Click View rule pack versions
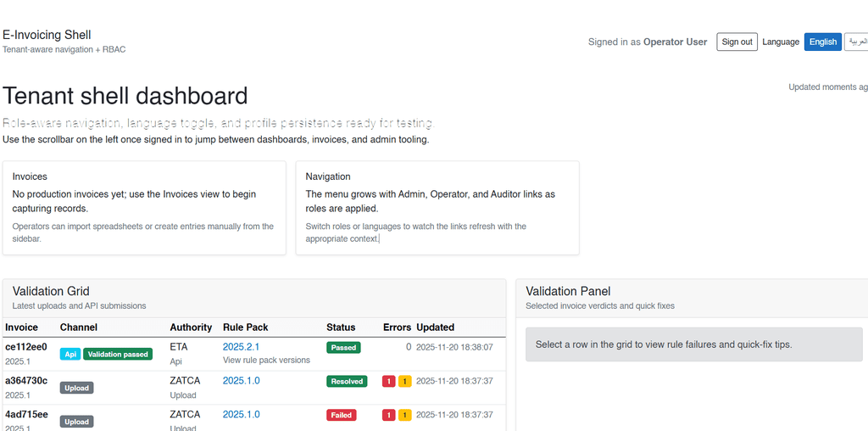 coord(266,361)
